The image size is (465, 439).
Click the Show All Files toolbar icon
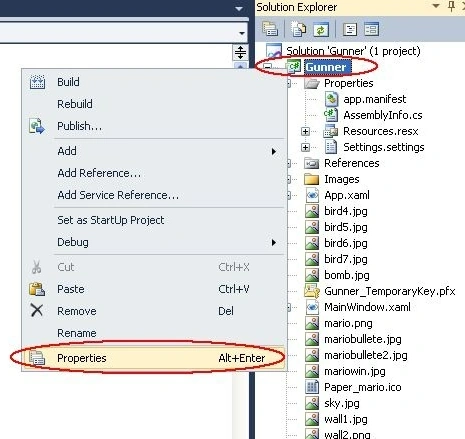[x=298, y=29]
